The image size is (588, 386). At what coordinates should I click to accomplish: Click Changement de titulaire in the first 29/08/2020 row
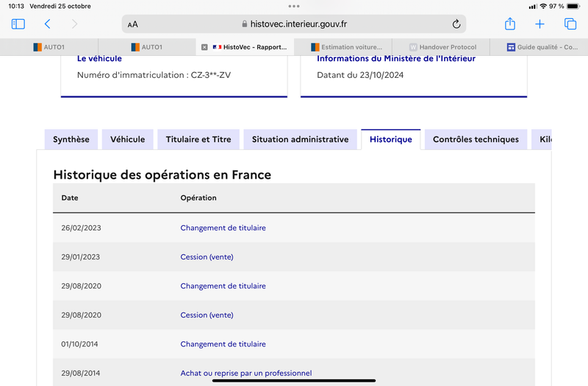point(223,286)
